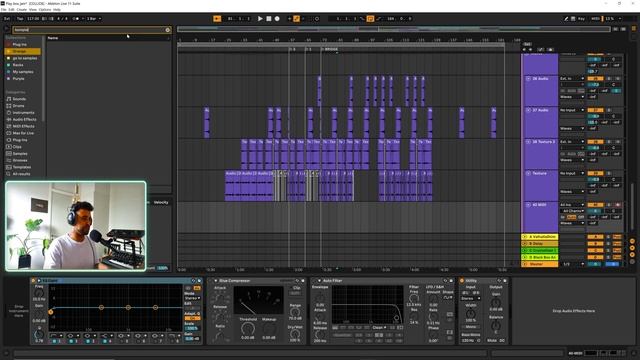Open Master 1/2 output dropdown
Screen dimensions: 640x360
point(572,264)
